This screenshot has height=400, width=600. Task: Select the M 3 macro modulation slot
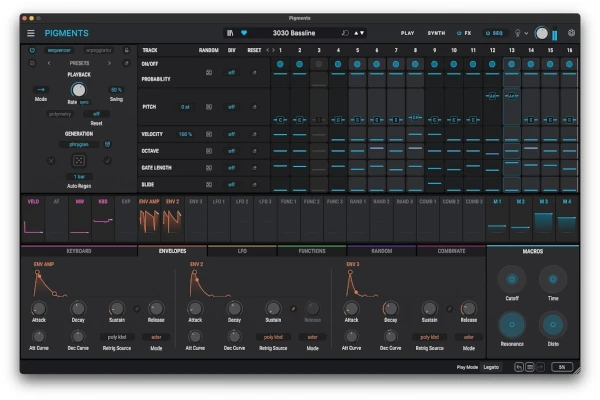pos(544,219)
